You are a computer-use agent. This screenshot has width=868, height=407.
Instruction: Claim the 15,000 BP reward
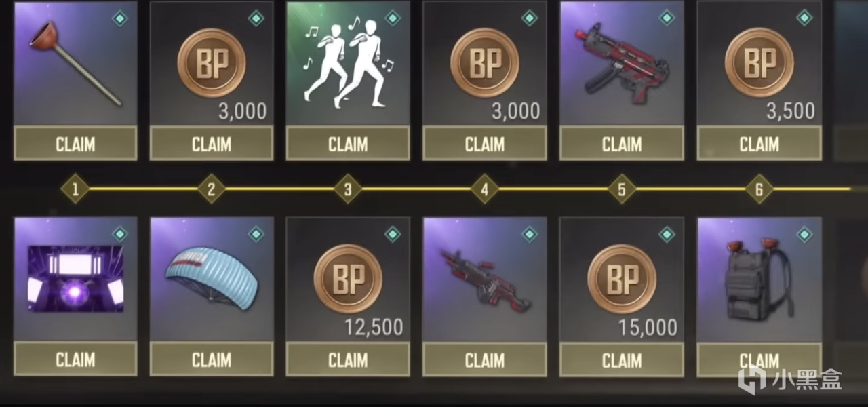point(621,360)
